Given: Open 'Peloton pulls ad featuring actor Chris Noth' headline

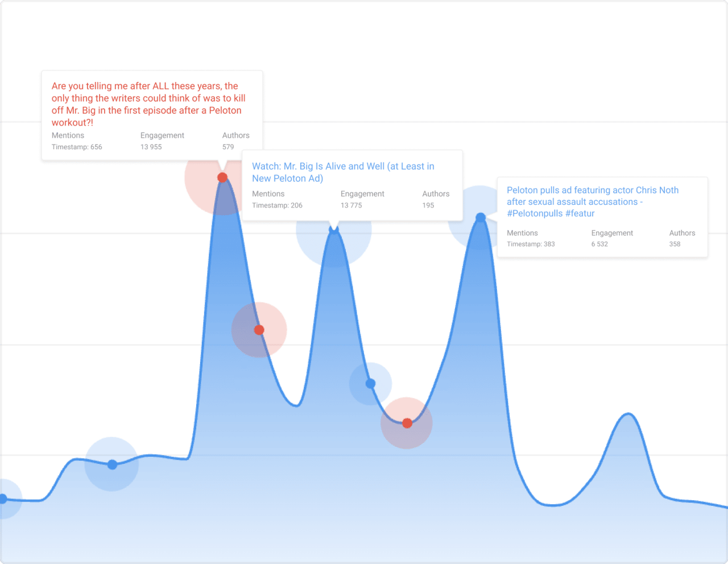Looking at the screenshot, I should (x=592, y=201).
